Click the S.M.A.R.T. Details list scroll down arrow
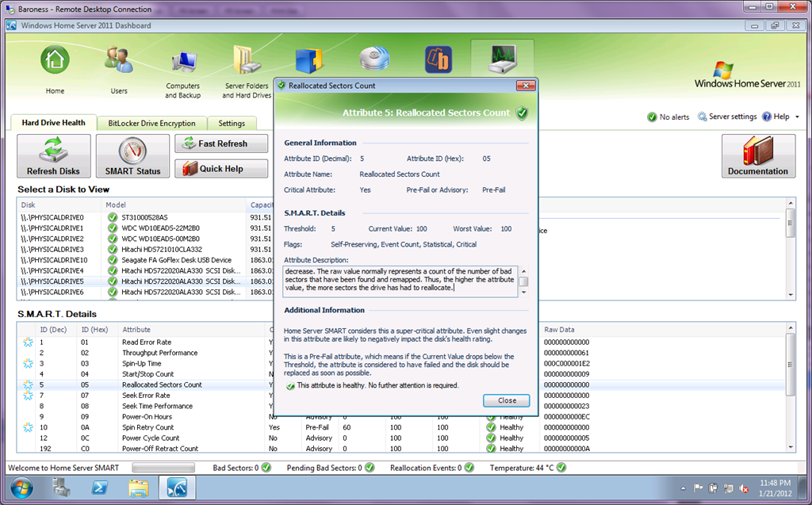The height and width of the screenshot is (505, 812). [x=791, y=447]
